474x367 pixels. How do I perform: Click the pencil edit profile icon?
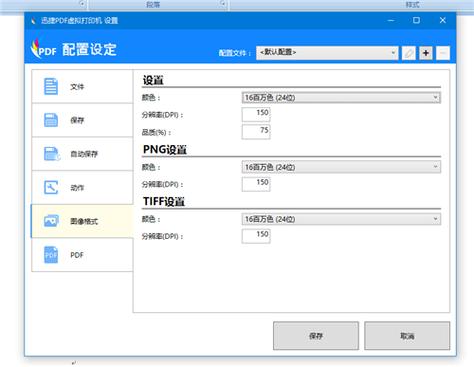pos(409,53)
